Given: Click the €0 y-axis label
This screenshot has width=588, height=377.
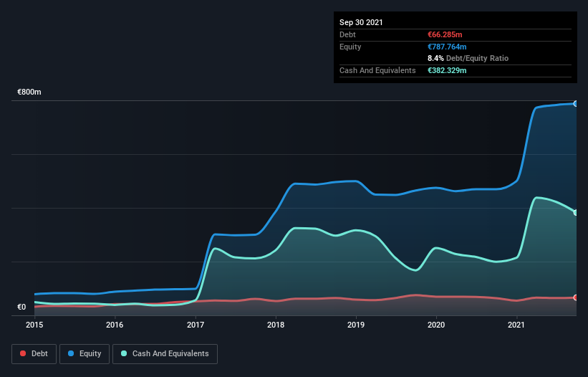Looking at the screenshot, I should 21,307.
